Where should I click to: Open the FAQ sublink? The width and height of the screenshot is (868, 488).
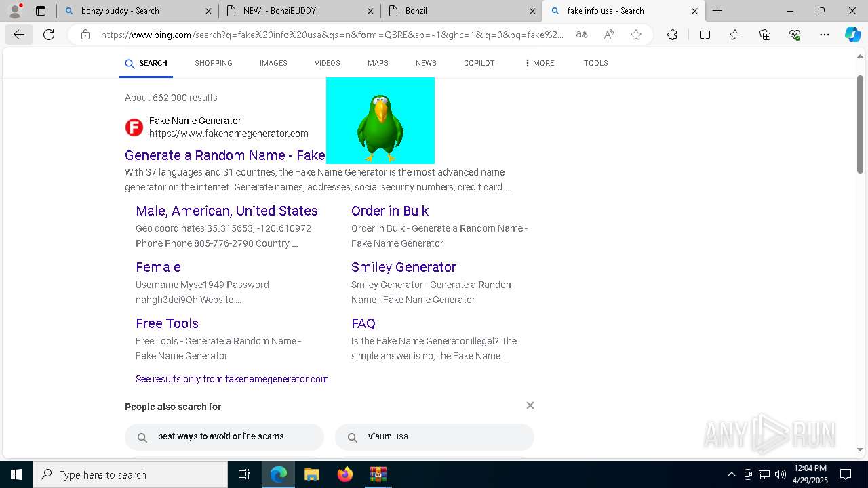tap(363, 323)
